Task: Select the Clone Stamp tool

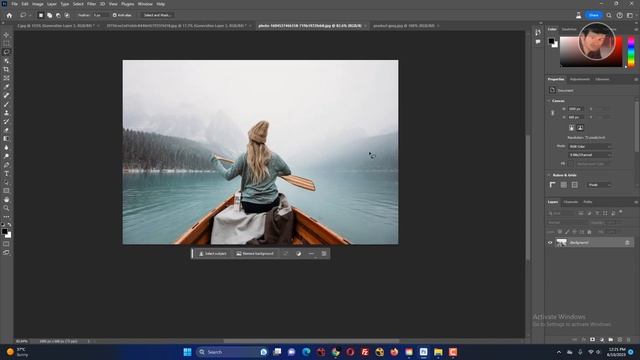Action: coord(6,113)
